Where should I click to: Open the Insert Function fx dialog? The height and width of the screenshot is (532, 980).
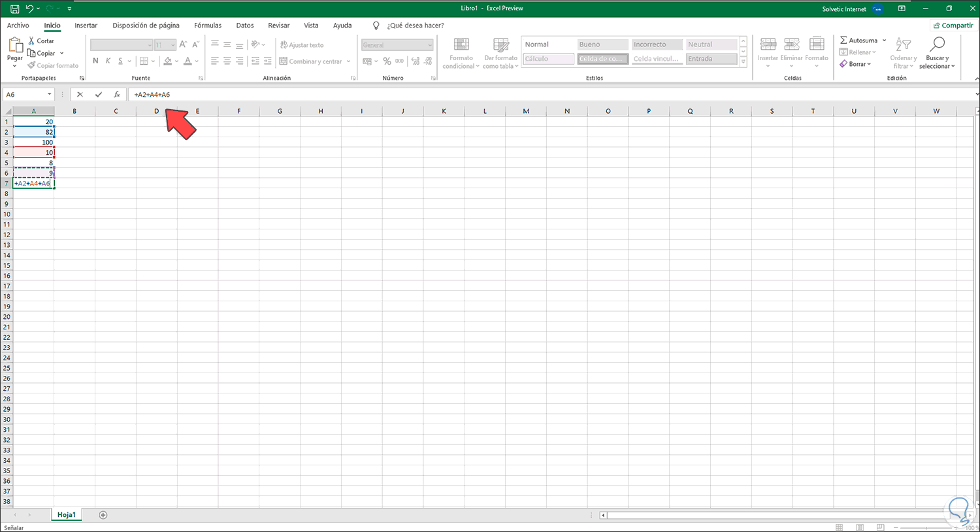(x=117, y=95)
